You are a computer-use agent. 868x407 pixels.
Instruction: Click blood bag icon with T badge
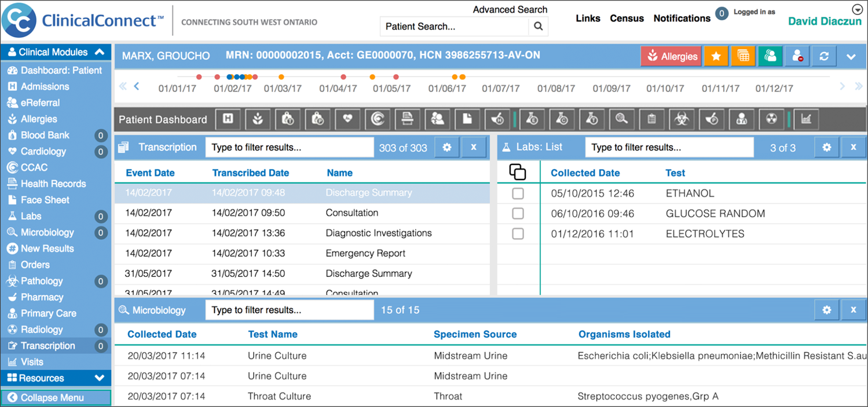pyautogui.click(x=288, y=119)
